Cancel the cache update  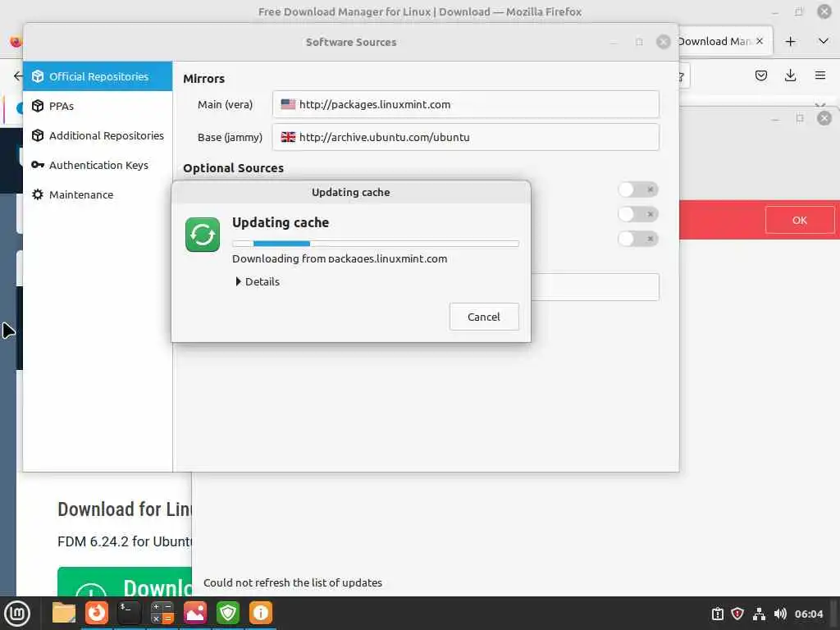[484, 317]
